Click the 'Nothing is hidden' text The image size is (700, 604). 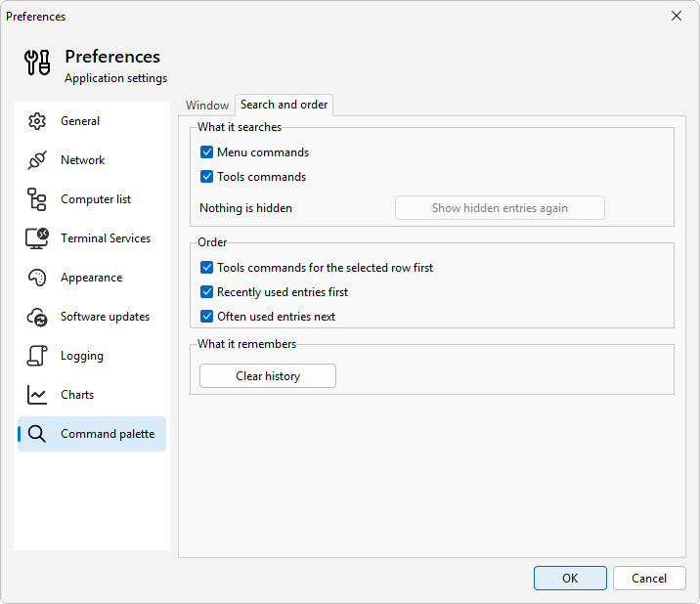click(x=246, y=208)
